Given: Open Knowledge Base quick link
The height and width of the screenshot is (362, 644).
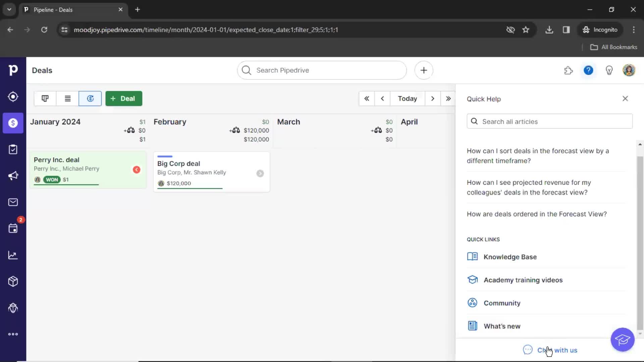Looking at the screenshot, I should [x=510, y=257].
